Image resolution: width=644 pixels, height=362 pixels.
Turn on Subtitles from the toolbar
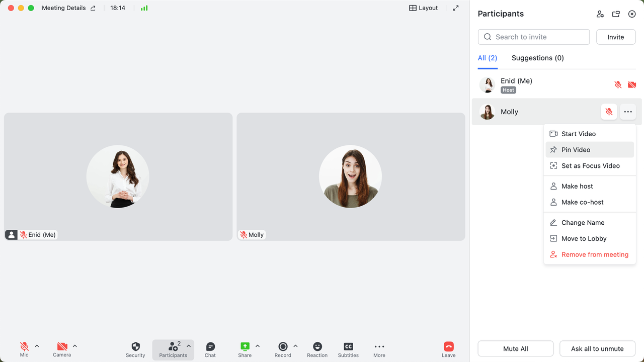tap(348, 349)
